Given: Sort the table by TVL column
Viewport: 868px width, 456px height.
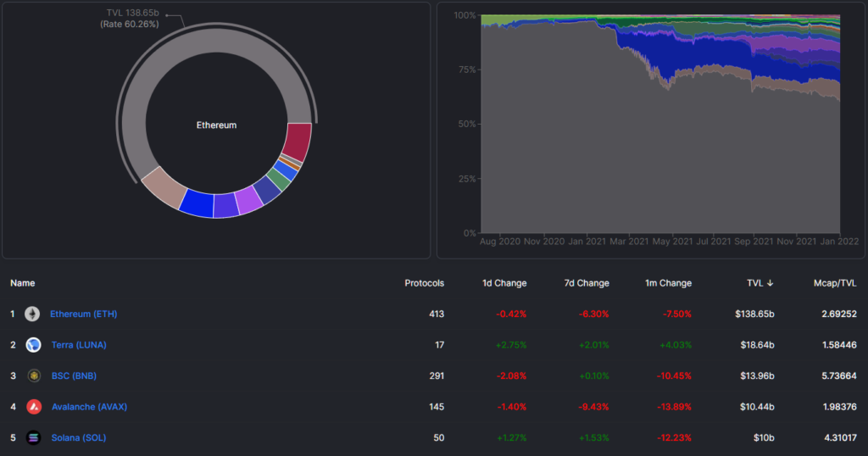Looking at the screenshot, I should click(756, 283).
